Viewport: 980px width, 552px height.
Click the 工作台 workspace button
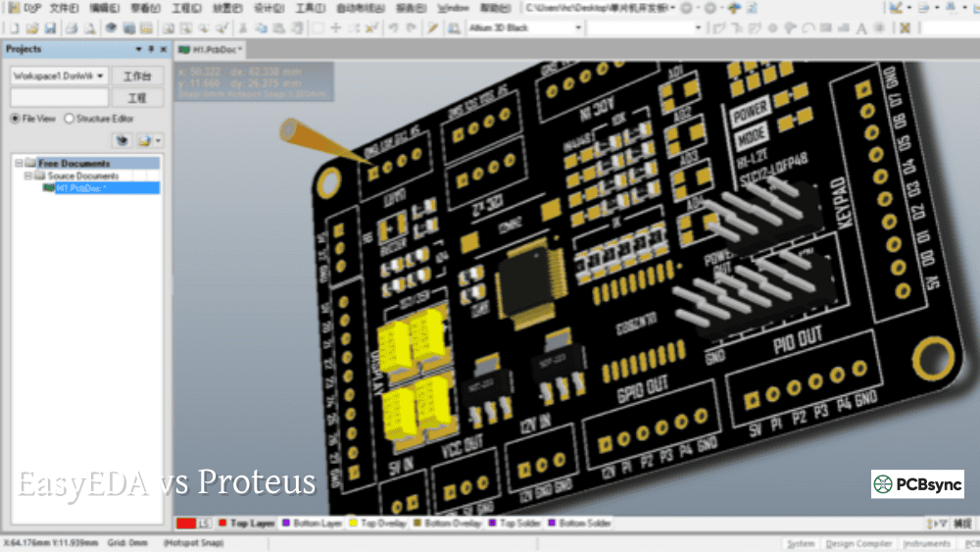pyautogui.click(x=137, y=75)
